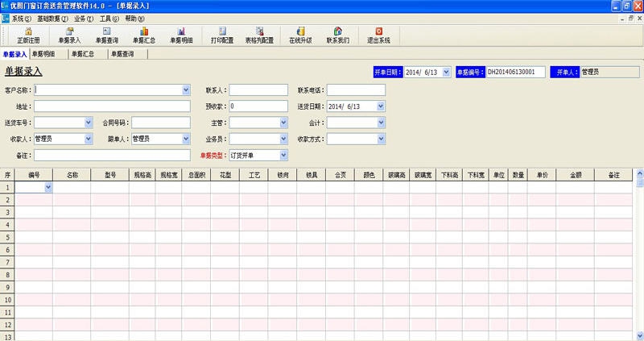
Task: Open the 基础数据 menu
Action: click(52, 18)
